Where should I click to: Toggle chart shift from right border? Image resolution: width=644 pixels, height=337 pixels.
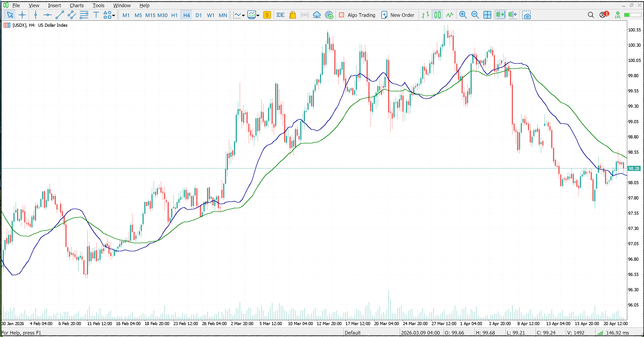tap(513, 15)
